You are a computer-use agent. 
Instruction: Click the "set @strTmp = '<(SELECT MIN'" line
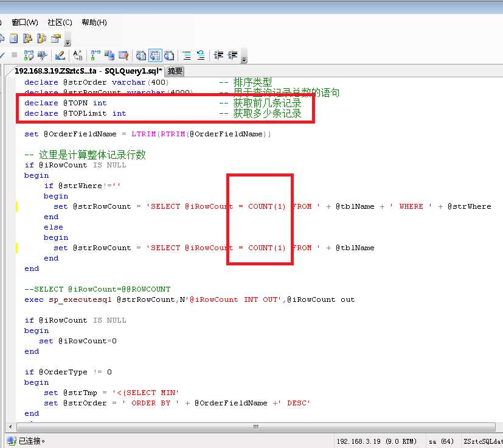111,393
